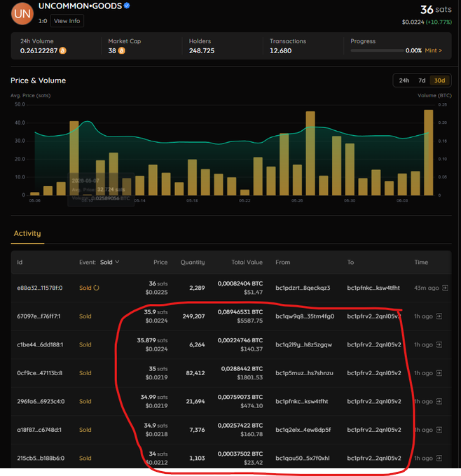Click From address bc1q2elx...4ew8dp5f
Image resolution: width=461 pixels, height=476 pixels.
(x=303, y=430)
